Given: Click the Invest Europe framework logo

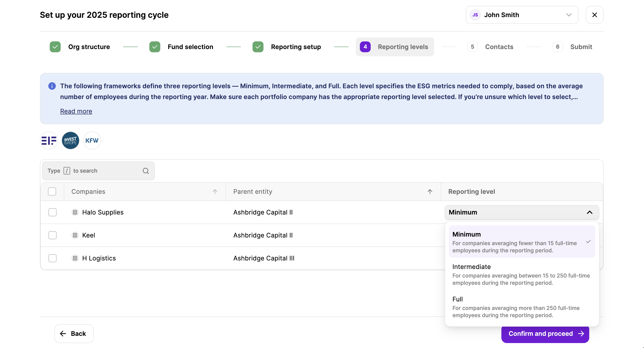Looking at the screenshot, I should [71, 140].
